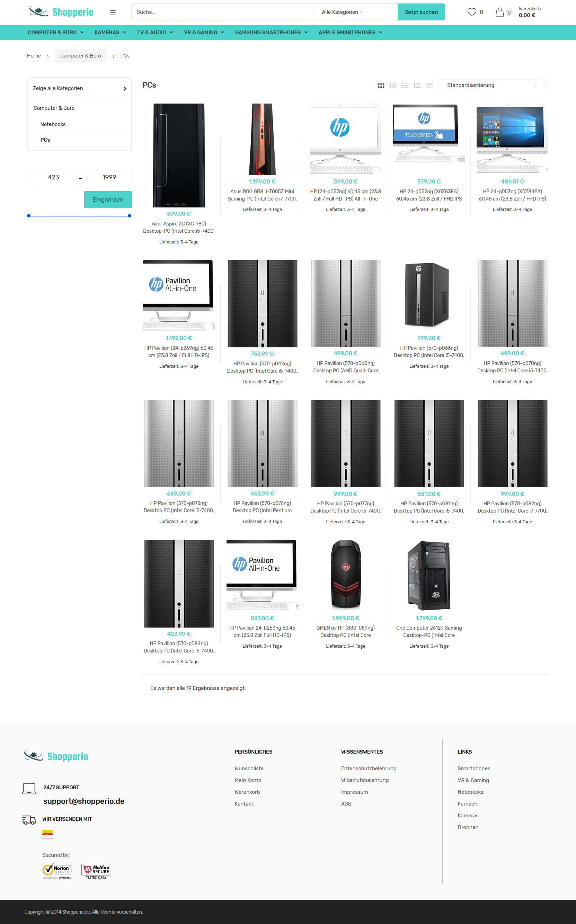Click the Jetzt suchen button
576x924 pixels.
point(421,12)
